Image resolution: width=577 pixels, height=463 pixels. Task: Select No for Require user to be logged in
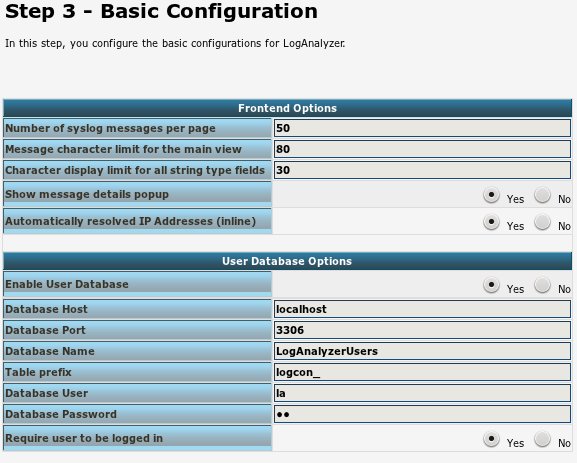click(x=542, y=439)
